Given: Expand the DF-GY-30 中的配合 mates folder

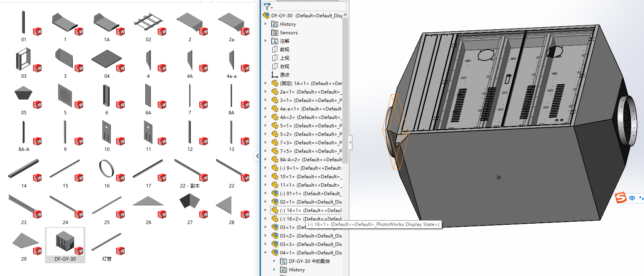Looking at the screenshot, I should (x=274, y=261).
